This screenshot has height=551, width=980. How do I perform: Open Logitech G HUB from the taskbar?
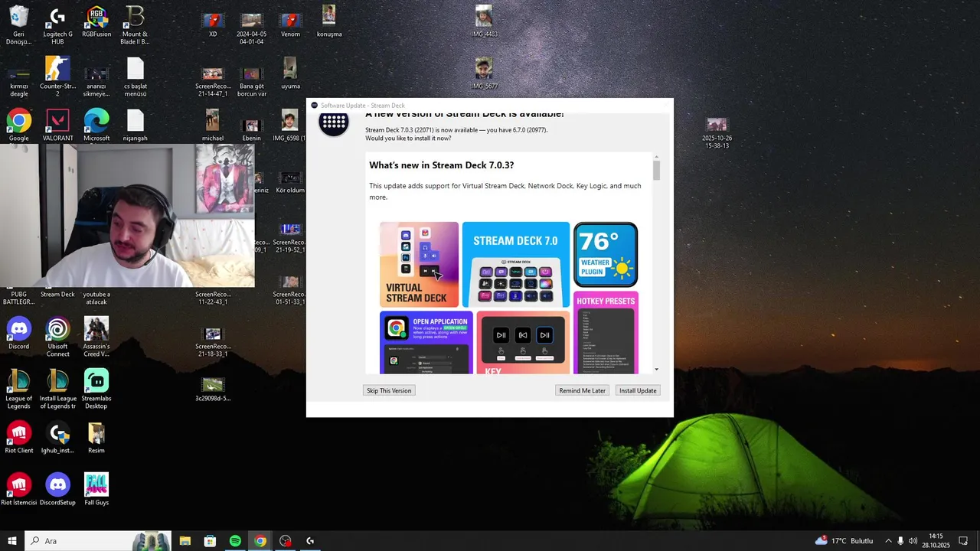click(x=310, y=541)
